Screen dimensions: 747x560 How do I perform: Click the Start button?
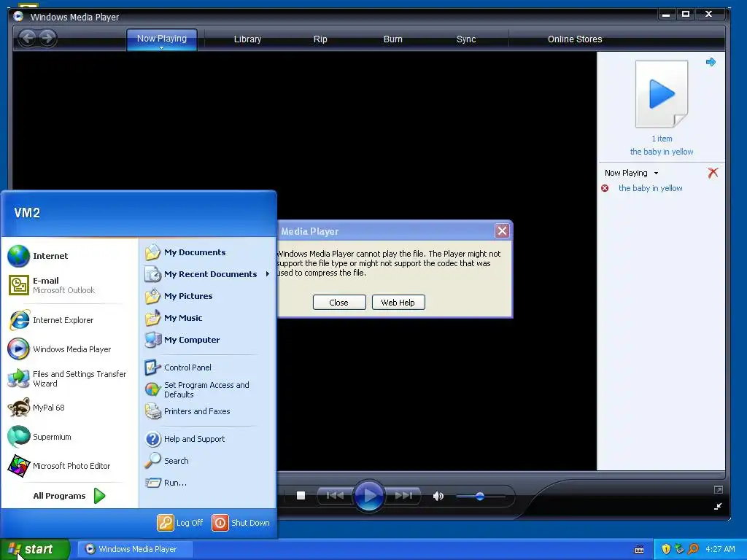click(35, 549)
